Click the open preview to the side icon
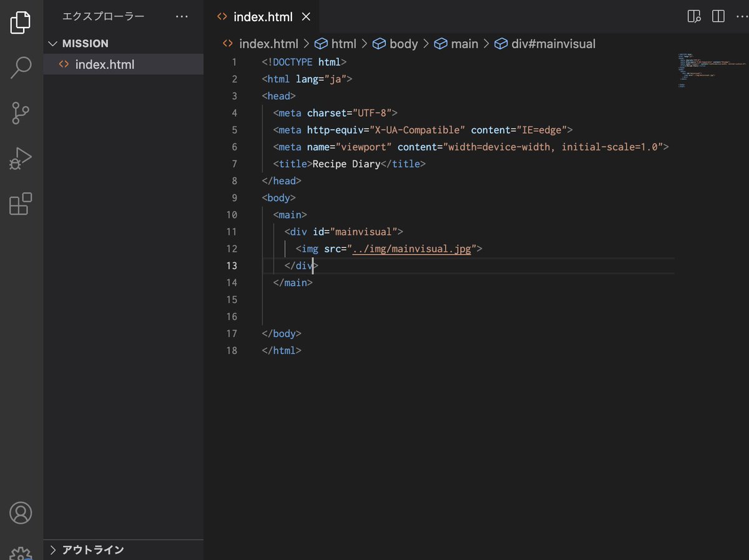The image size is (749, 560). (694, 17)
